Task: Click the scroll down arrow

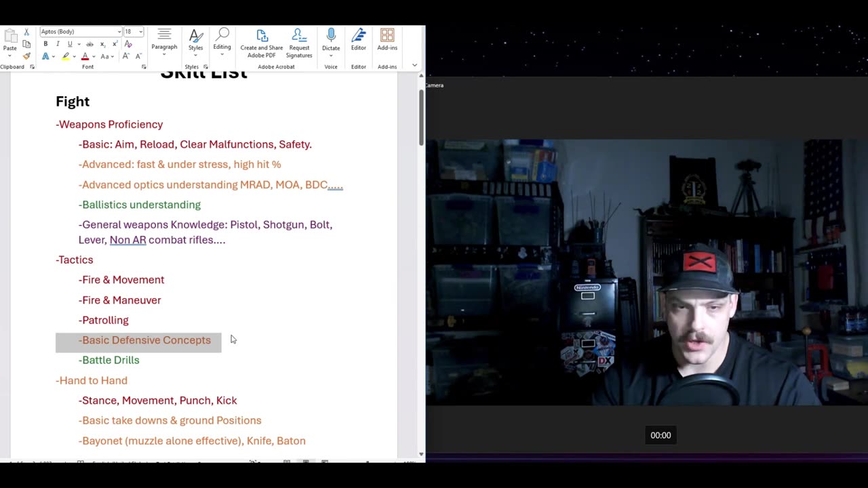Action: click(421, 454)
